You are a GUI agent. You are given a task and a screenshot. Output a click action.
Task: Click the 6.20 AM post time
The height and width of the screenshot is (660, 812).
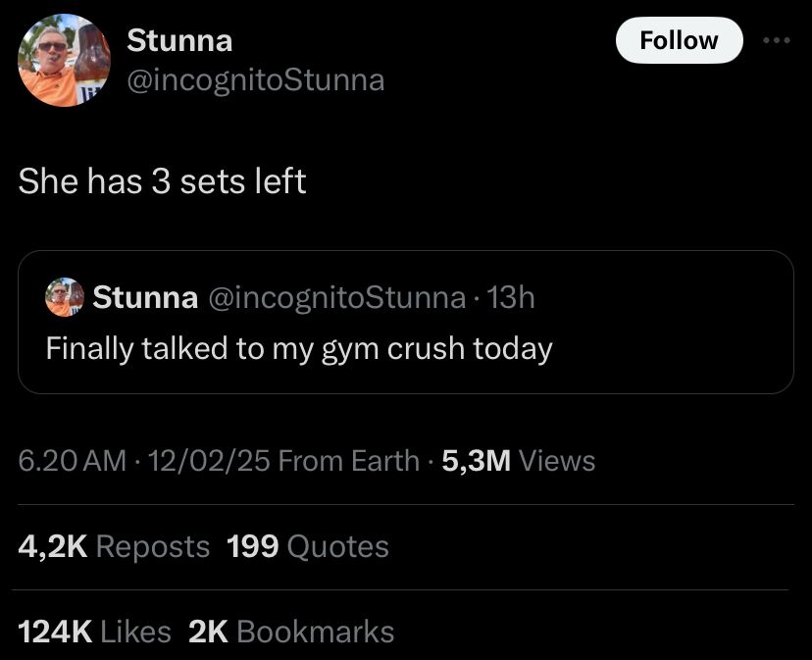(72, 460)
